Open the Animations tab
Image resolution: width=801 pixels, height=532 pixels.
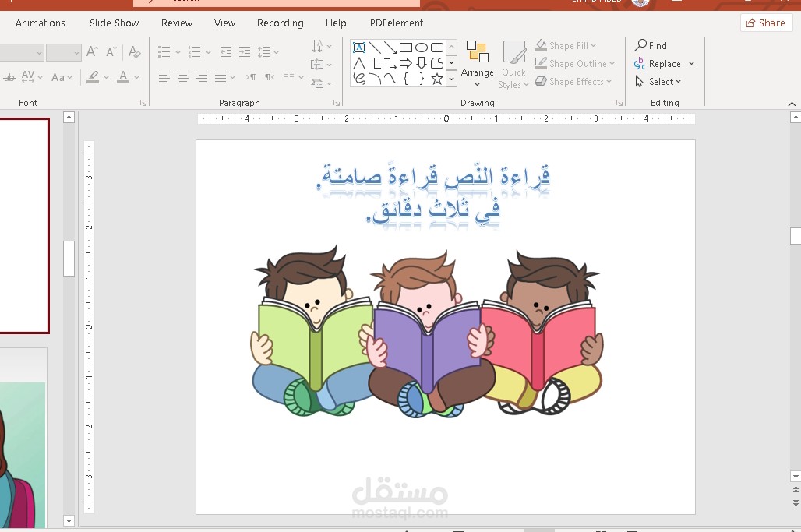pyautogui.click(x=41, y=23)
